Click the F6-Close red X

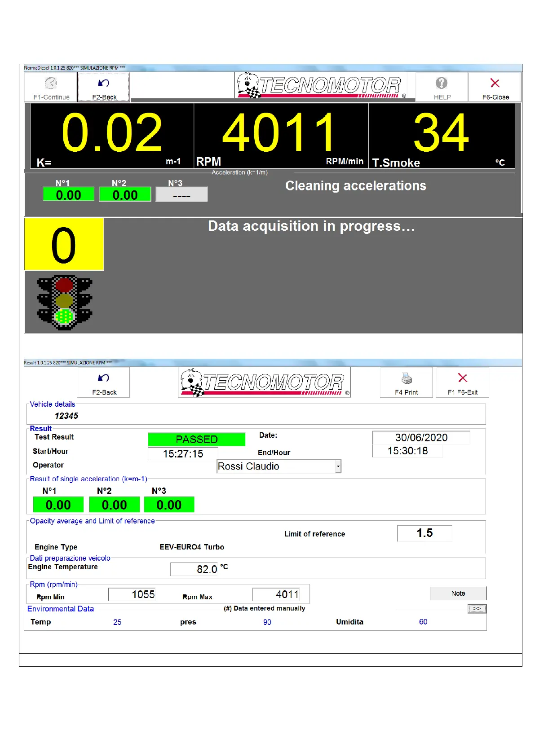tap(495, 84)
